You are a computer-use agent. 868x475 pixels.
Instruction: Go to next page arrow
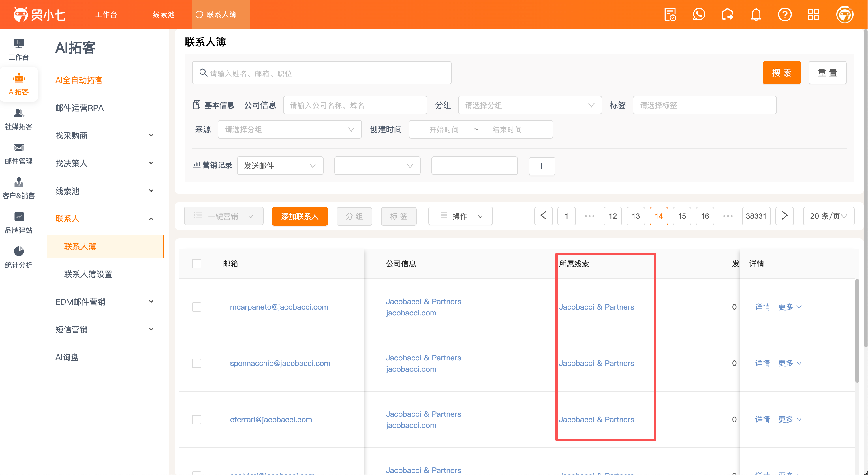(784, 216)
